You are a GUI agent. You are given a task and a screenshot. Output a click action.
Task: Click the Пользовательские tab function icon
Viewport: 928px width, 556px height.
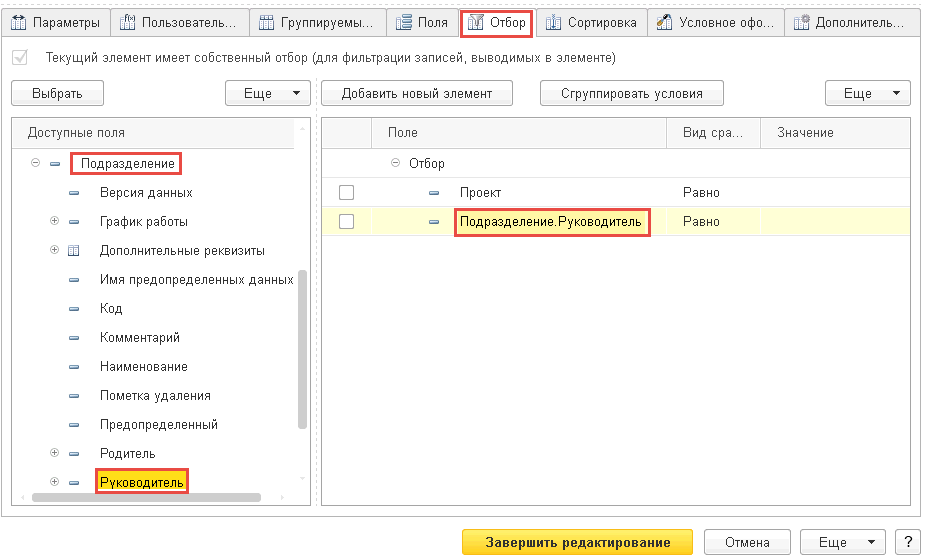127,23
